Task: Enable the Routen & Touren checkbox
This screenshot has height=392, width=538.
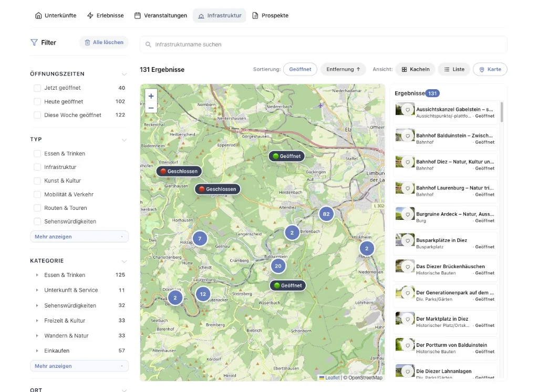Action: coord(37,208)
